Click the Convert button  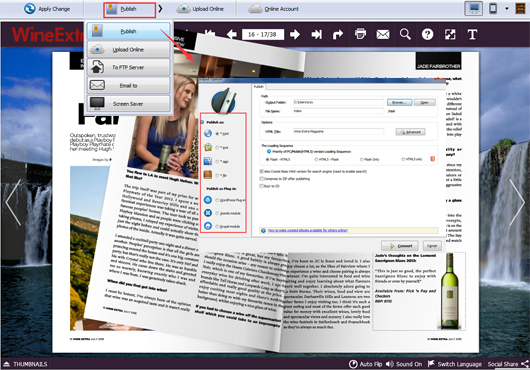[x=400, y=246]
